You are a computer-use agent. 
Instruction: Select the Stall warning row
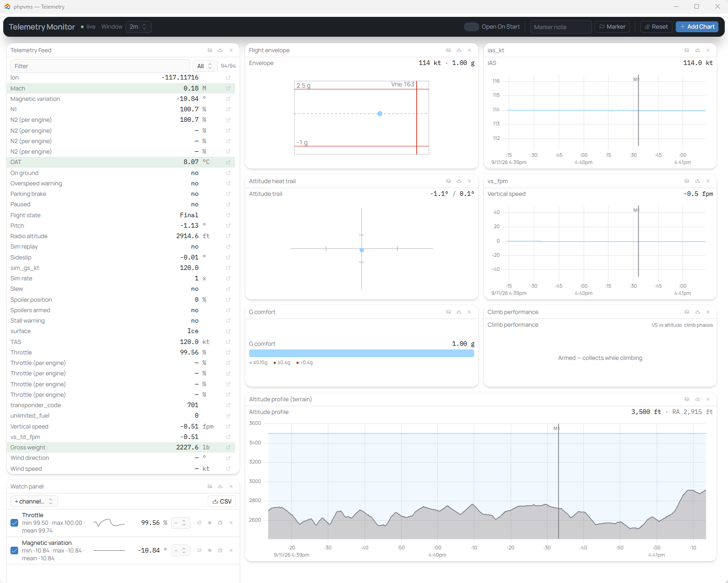[121, 321]
